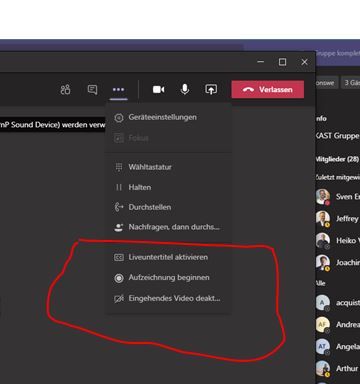Start recording with Aufzeichnung beginnen

[168, 278]
